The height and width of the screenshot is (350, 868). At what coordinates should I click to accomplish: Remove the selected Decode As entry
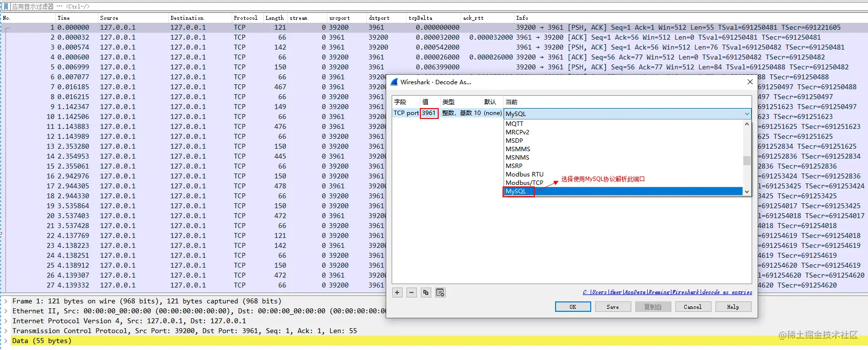(x=411, y=292)
